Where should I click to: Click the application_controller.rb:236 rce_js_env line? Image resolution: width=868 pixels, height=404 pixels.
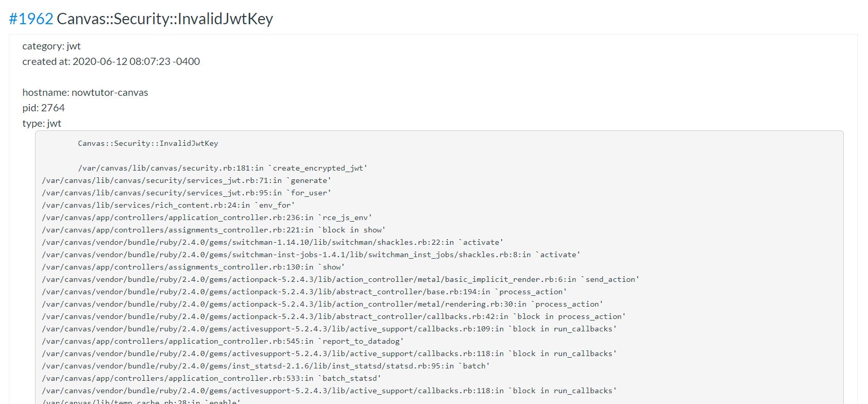[207, 217]
